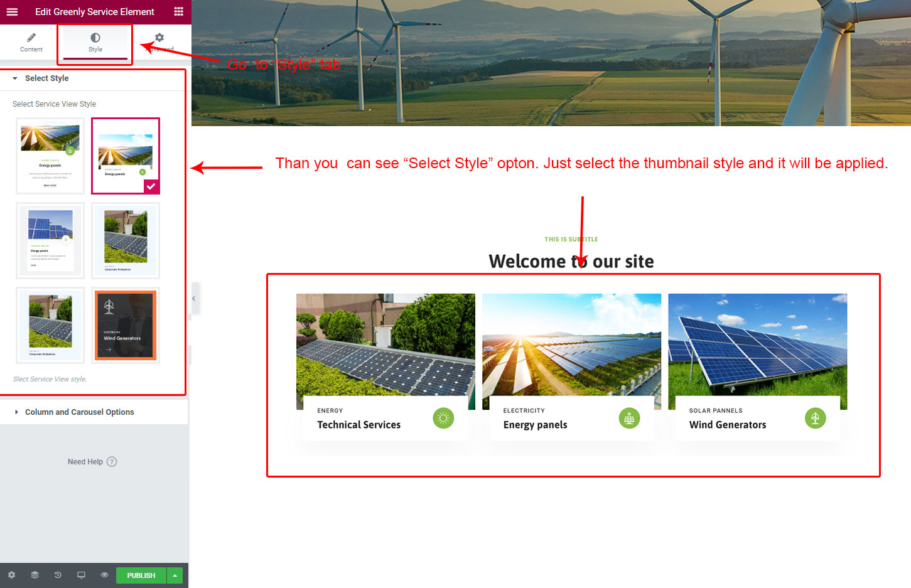
Task: Expand Column and Carousel Options
Action: [x=79, y=412]
